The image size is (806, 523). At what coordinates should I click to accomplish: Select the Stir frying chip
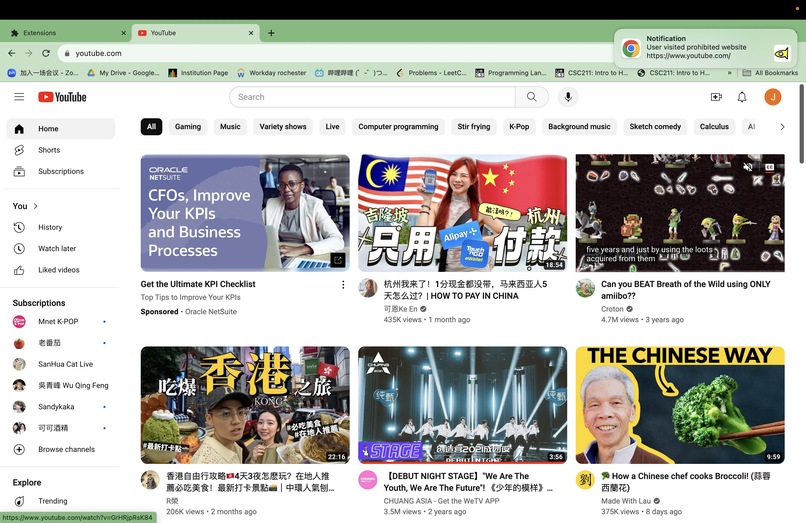[474, 127]
